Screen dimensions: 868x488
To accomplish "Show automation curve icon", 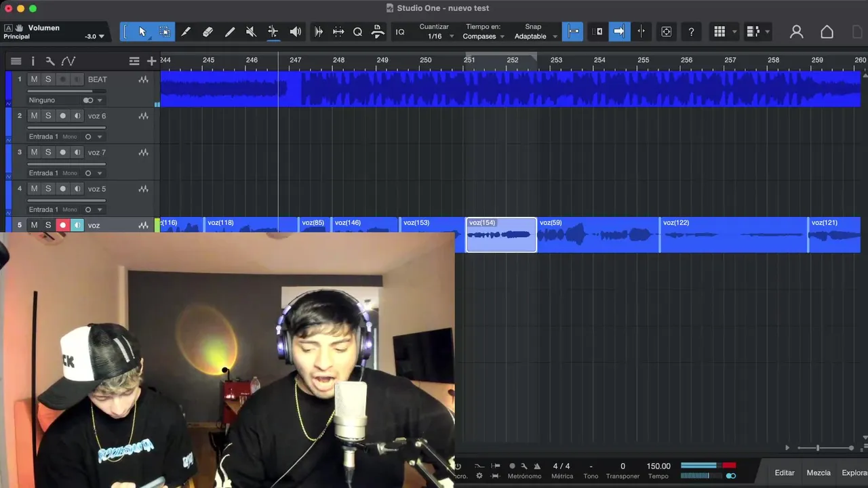I will point(68,61).
